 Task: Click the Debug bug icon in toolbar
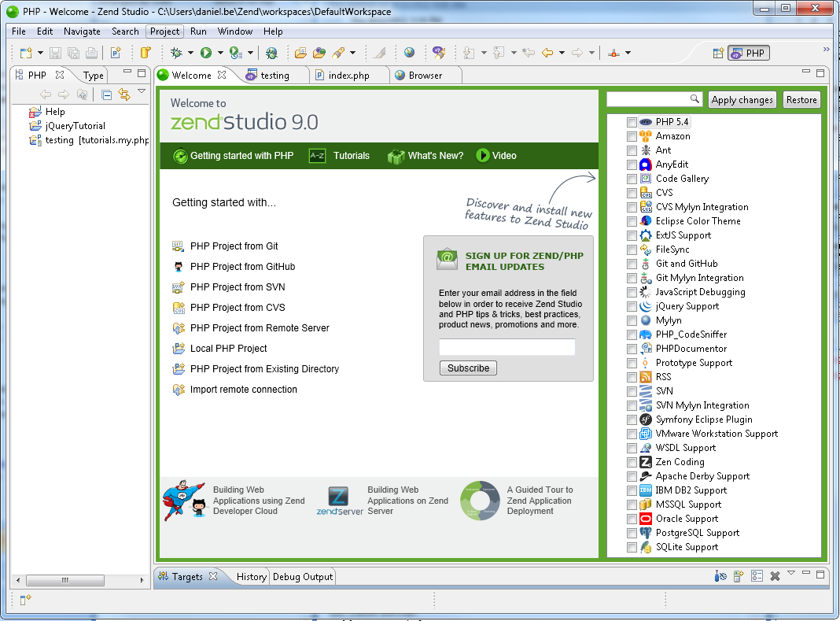point(177,53)
